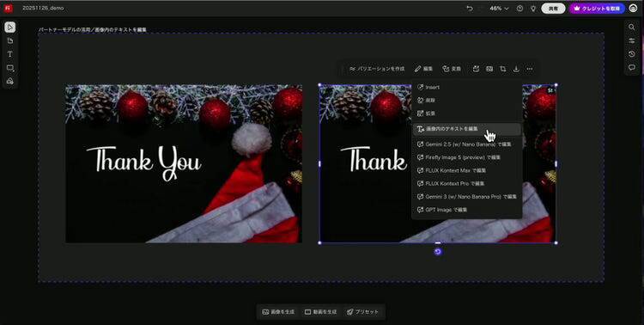
Task: Open the 46% zoom level dropdown
Action: pyautogui.click(x=499, y=9)
